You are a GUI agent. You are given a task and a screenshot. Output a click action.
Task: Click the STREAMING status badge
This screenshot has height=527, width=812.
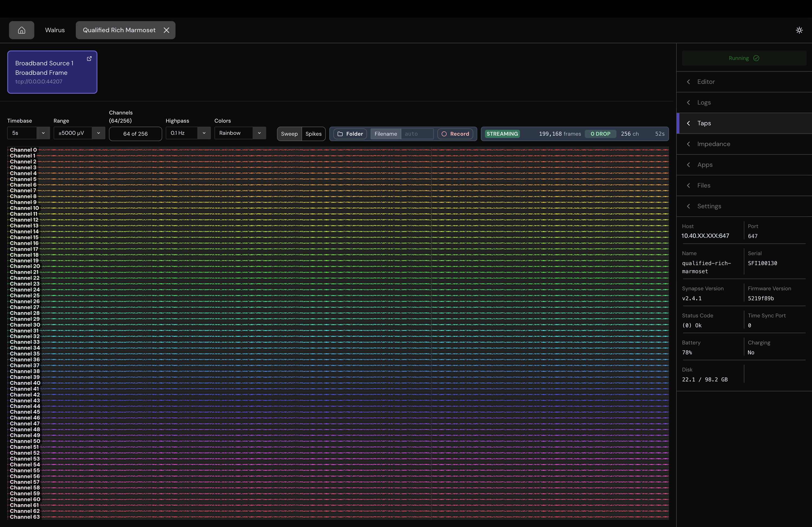502,134
